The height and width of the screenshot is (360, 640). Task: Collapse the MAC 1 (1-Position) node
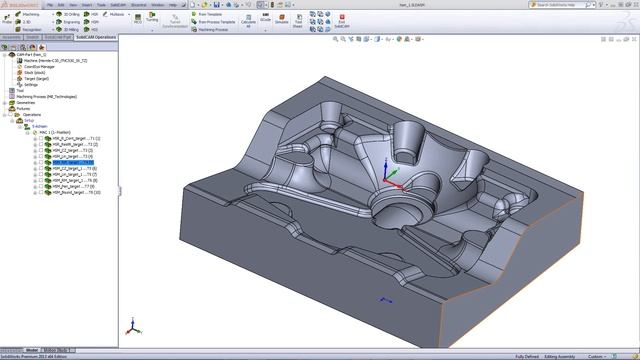27,133
